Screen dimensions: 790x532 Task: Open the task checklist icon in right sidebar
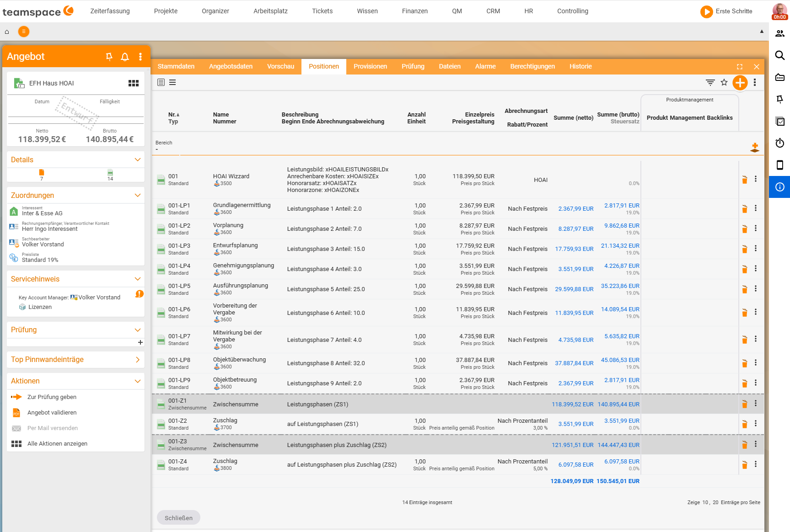tap(780, 121)
